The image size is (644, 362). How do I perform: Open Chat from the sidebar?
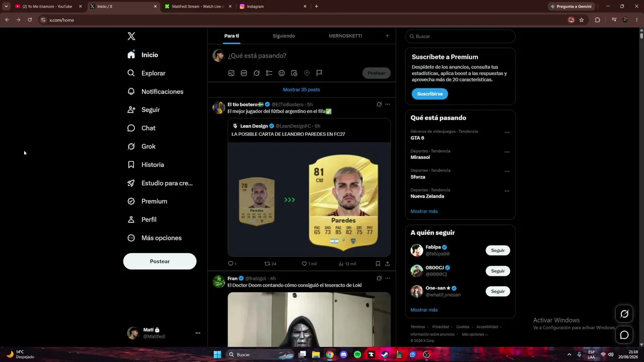[141, 128]
